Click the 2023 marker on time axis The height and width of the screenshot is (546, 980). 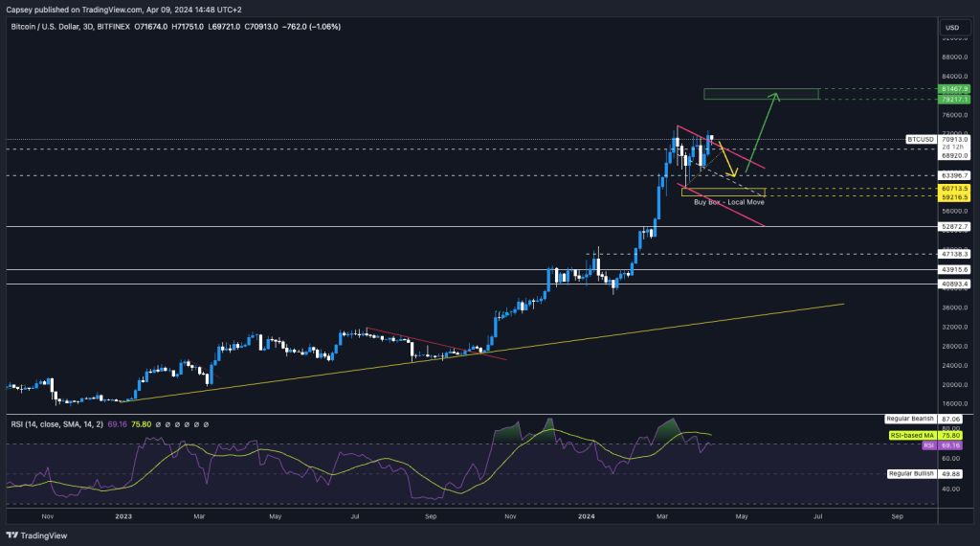point(124,514)
